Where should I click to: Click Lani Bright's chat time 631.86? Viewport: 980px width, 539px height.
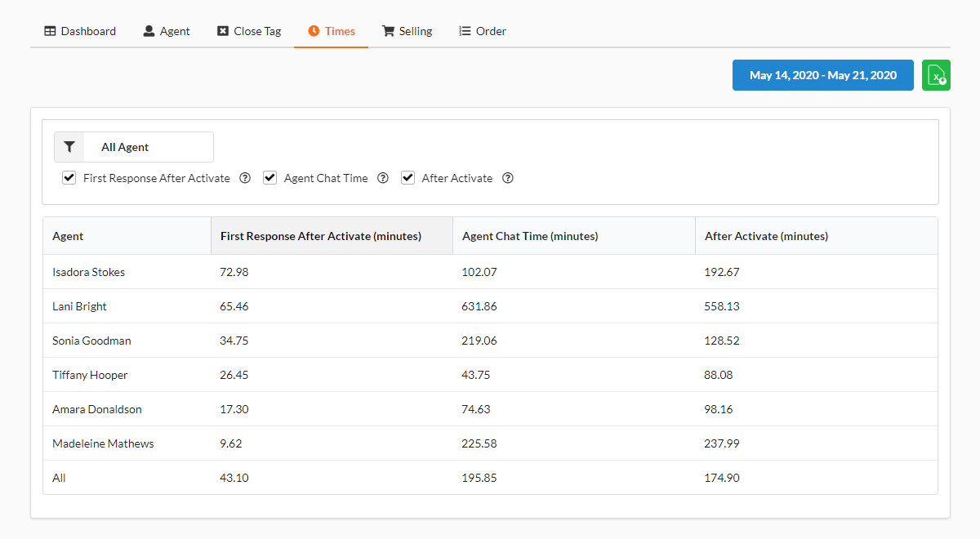(x=479, y=306)
